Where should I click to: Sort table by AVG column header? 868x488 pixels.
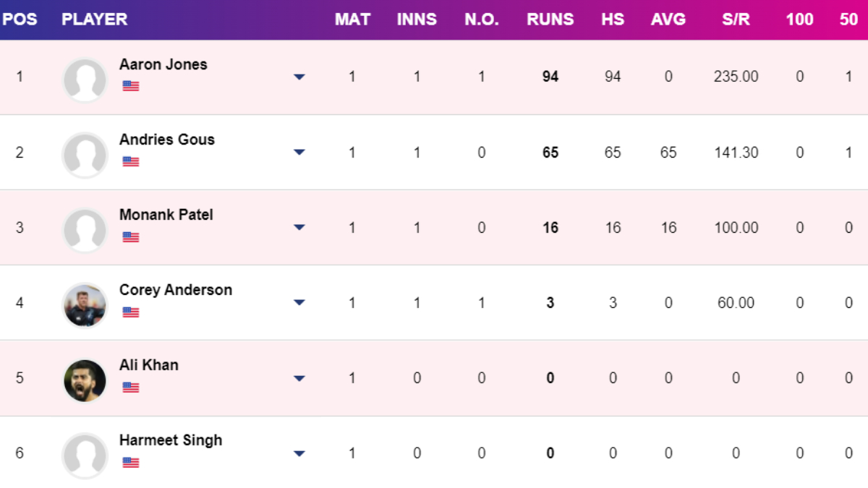pos(668,20)
